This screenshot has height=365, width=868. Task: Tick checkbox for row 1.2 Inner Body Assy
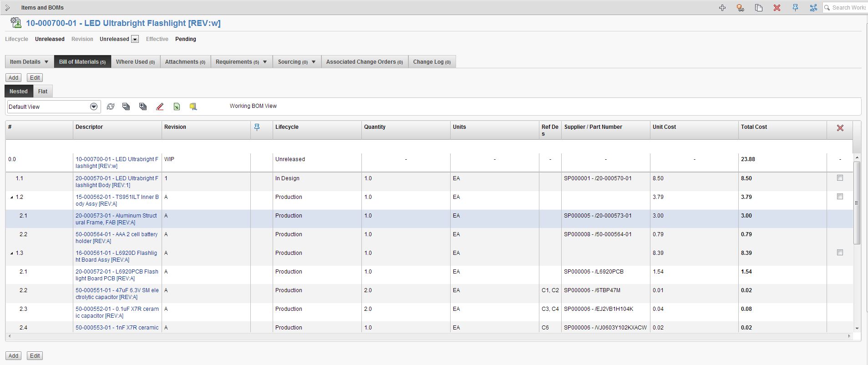click(x=840, y=197)
